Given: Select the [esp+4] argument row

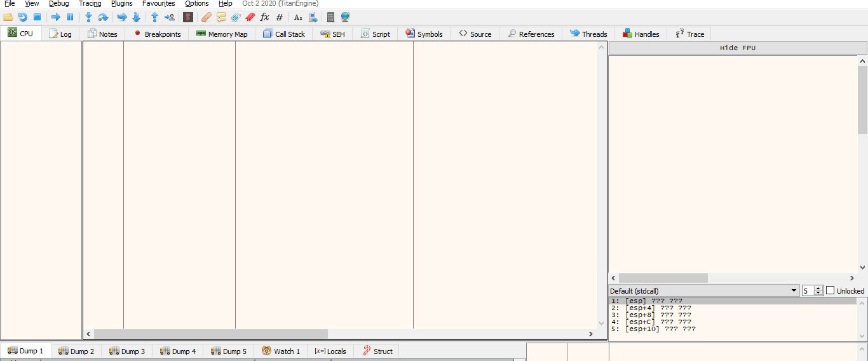Looking at the screenshot, I should click(658, 308).
